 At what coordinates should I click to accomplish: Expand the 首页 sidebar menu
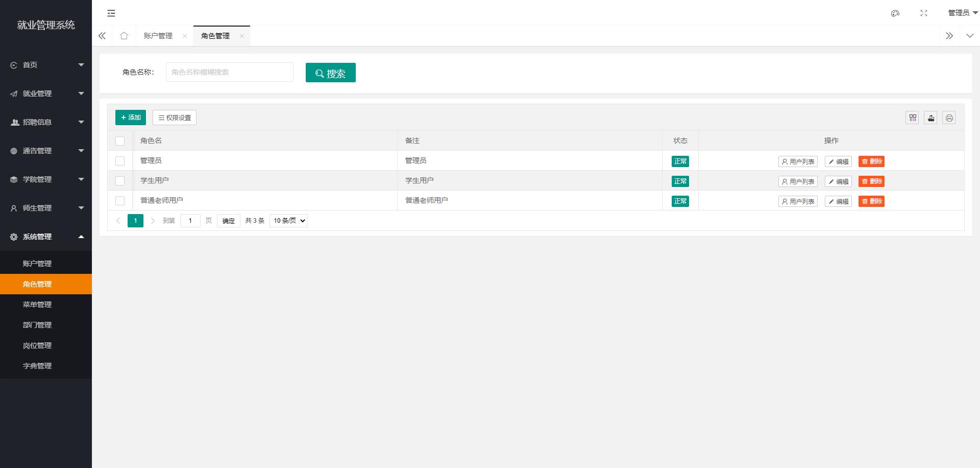46,65
